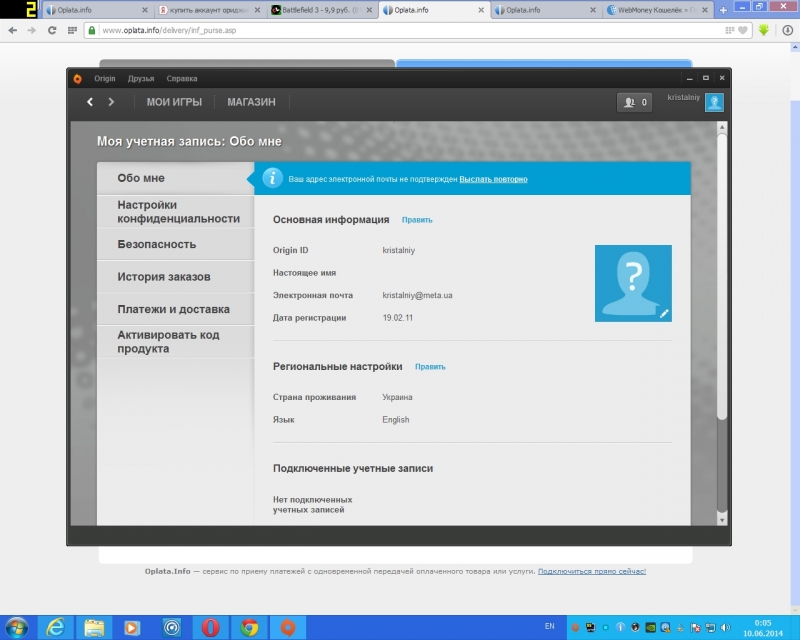Viewport: 800px width, 640px height.
Task: Open История заказов section
Action: 176,277
